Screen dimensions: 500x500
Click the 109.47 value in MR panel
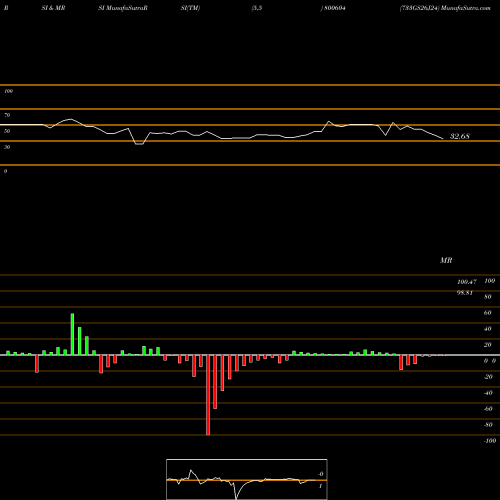click(x=467, y=282)
